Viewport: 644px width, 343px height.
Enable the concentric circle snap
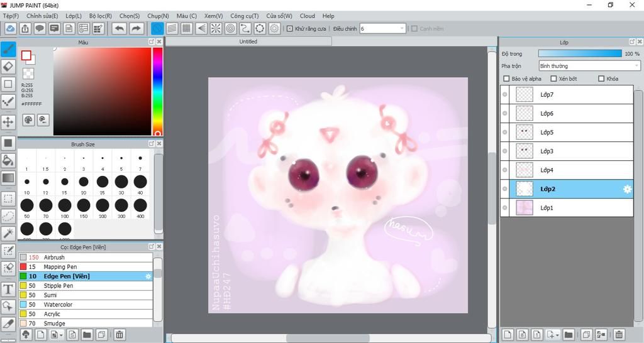coord(230,29)
